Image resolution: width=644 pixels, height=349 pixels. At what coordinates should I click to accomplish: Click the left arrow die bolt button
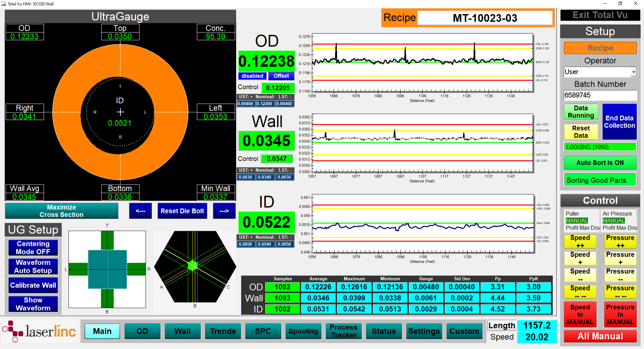140,211
